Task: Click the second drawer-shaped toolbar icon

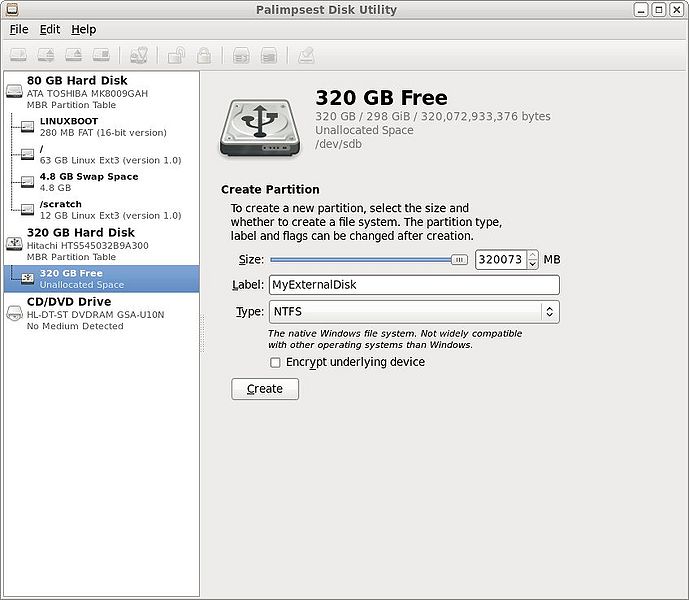Action: coord(269,55)
